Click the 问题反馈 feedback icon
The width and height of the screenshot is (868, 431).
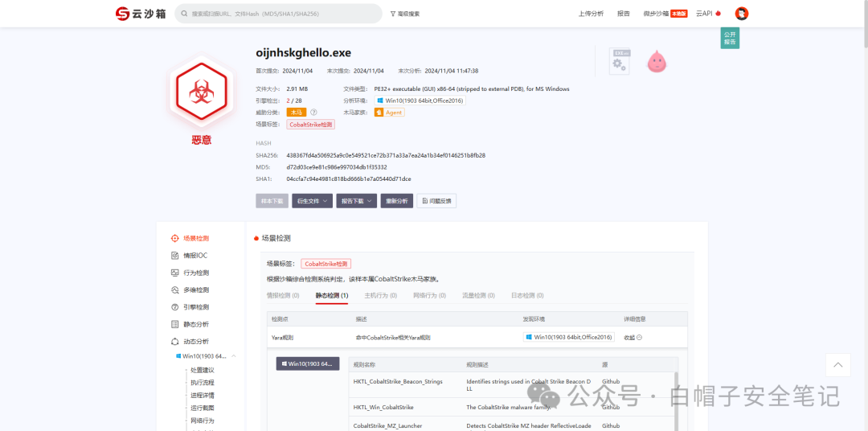click(424, 200)
